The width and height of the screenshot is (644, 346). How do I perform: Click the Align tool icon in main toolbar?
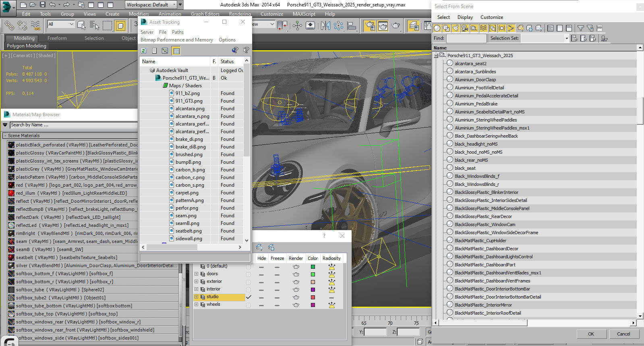click(352, 26)
